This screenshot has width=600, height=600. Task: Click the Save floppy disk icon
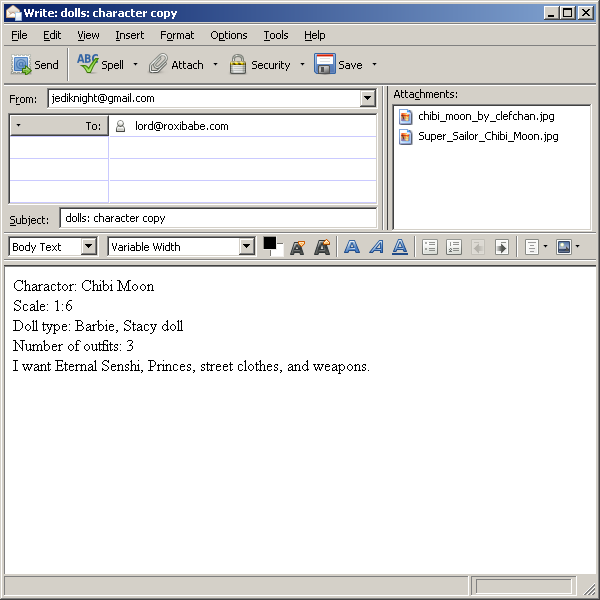tap(324, 65)
